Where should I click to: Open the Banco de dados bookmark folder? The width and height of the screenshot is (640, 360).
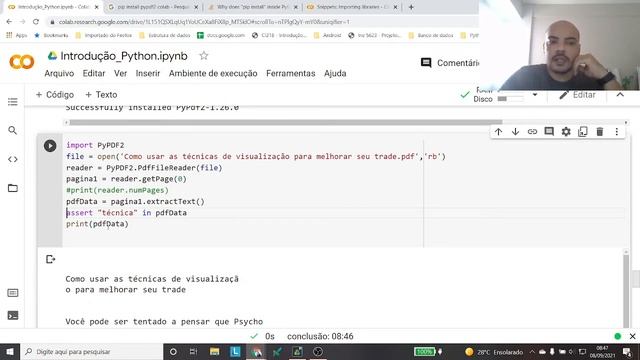click(x=431, y=36)
